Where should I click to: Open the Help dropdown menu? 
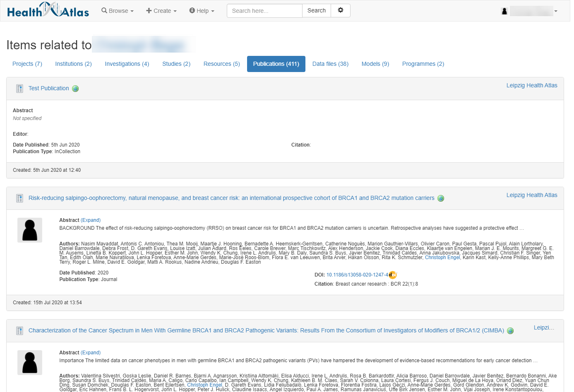tap(202, 11)
